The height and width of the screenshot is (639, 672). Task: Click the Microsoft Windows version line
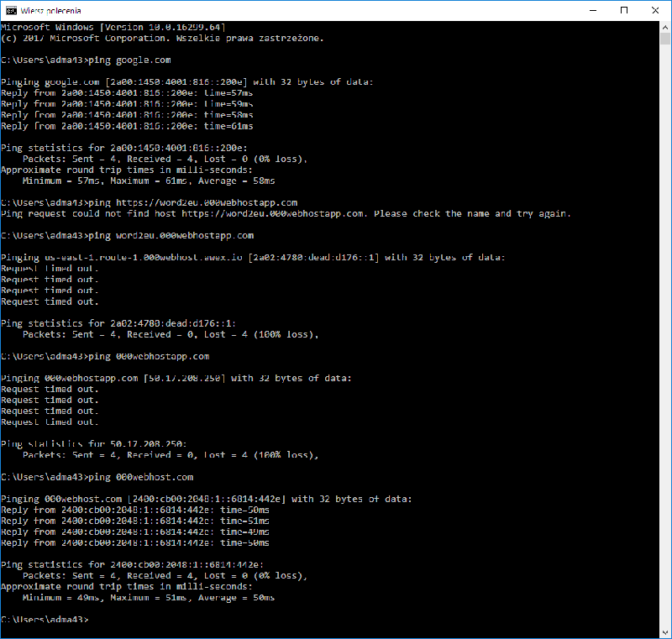(x=113, y=28)
